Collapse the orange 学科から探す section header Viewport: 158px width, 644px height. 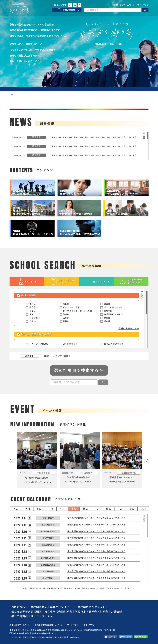tap(76, 295)
